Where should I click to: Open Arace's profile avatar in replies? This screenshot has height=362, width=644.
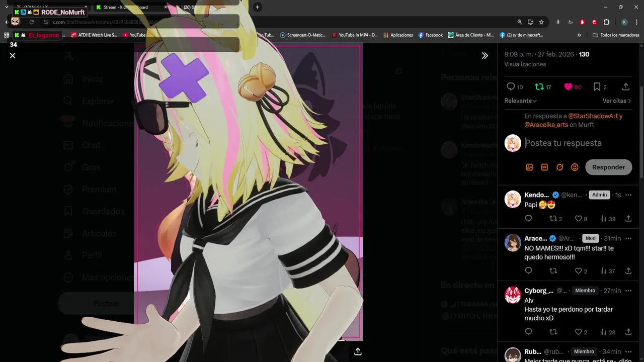[x=513, y=243]
